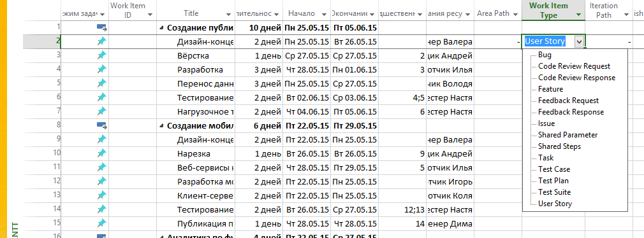Click the pin icon for Публикация row

[x=101, y=223]
